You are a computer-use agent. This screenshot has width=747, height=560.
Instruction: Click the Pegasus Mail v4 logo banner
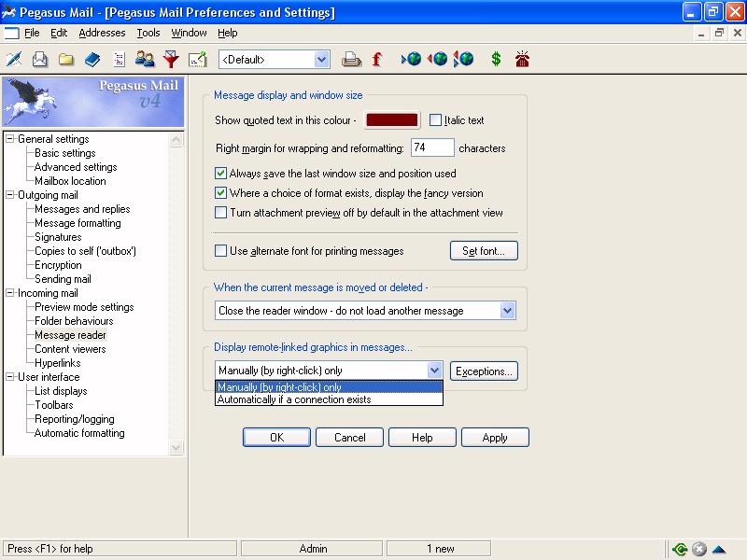point(93,102)
